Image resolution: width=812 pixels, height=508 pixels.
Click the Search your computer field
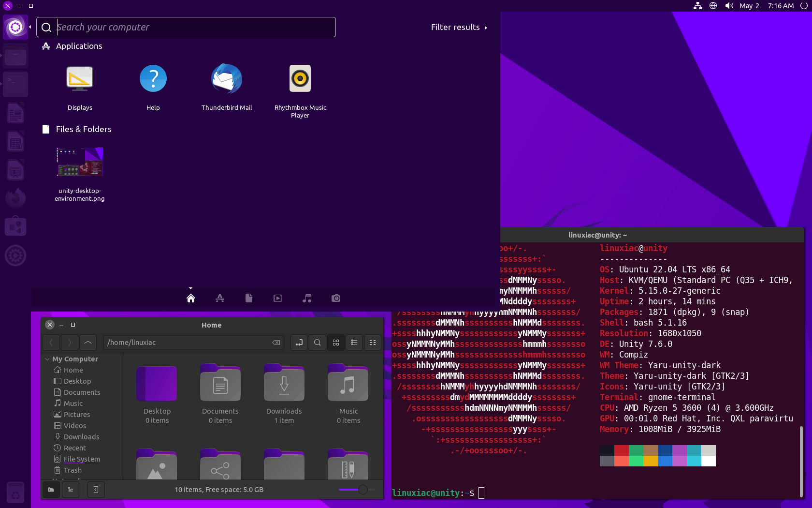[x=186, y=27]
